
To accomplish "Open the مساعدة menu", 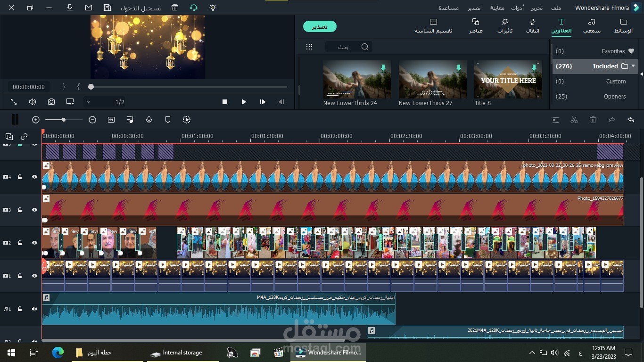I will [448, 8].
